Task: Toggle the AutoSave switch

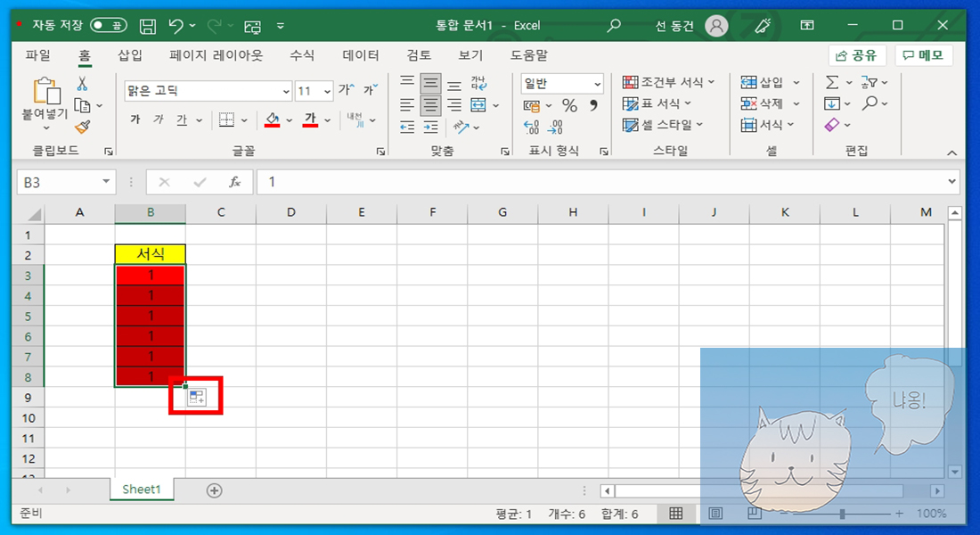Action: coord(109,26)
